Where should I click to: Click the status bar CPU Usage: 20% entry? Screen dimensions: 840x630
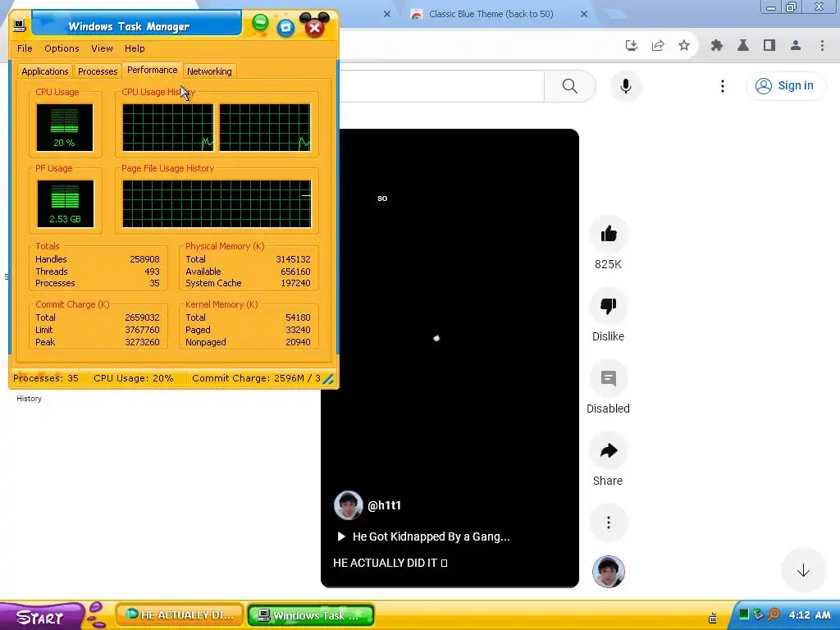click(134, 378)
